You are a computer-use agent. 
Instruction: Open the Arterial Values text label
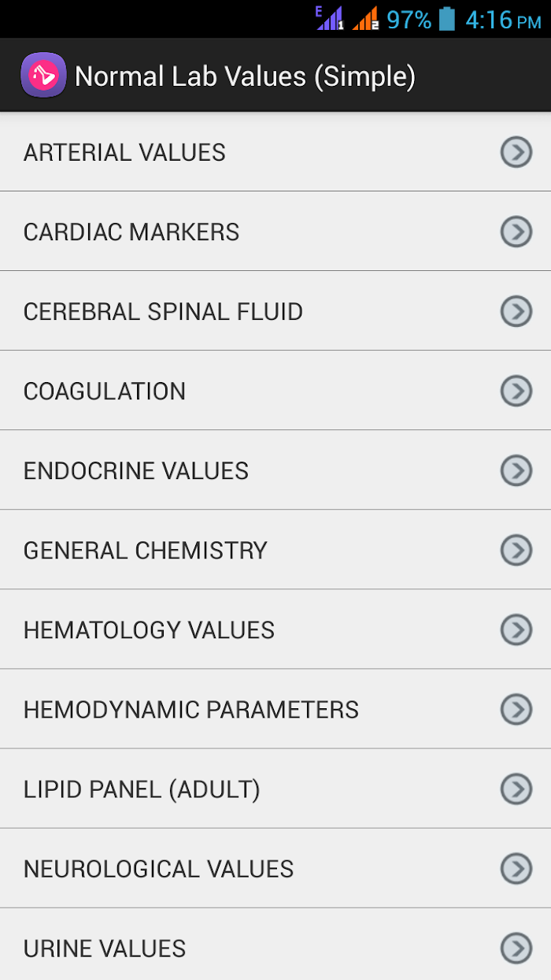[124, 152]
